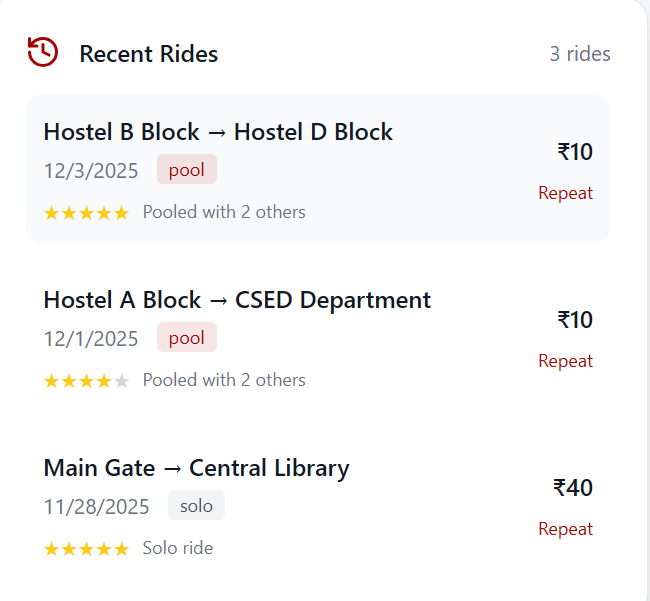Open the Hostel B Block → Hostel D Block ride
Screen dimensions: 650x601
click(x=218, y=132)
